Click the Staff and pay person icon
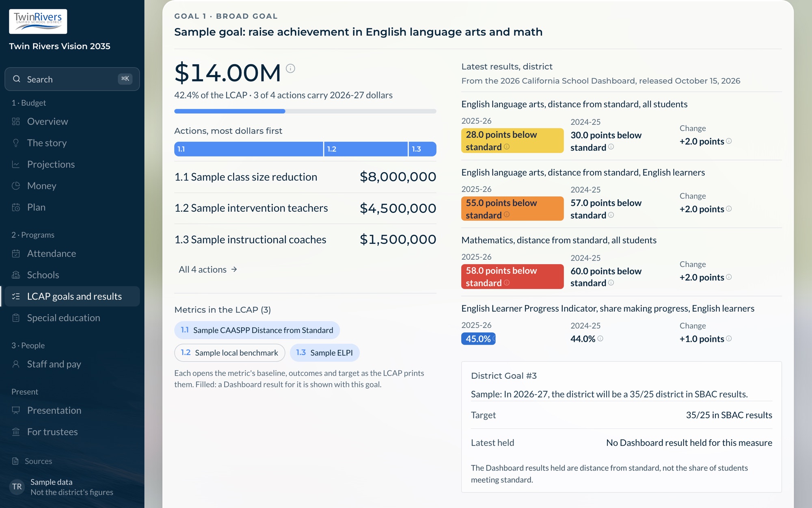 tap(16, 364)
